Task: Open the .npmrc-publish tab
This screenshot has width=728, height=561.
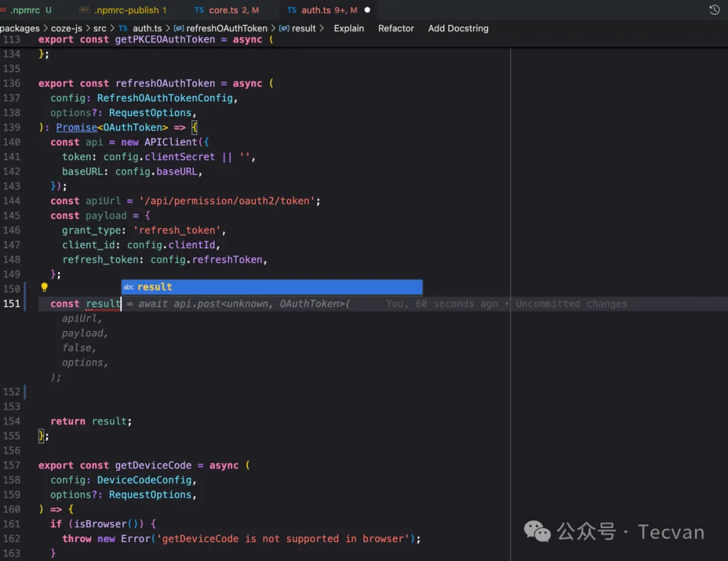Action: [126, 10]
